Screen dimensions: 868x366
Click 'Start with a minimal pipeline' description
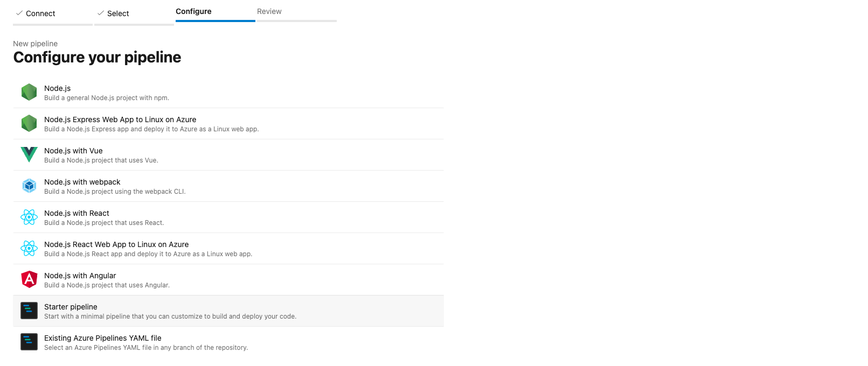coord(170,316)
